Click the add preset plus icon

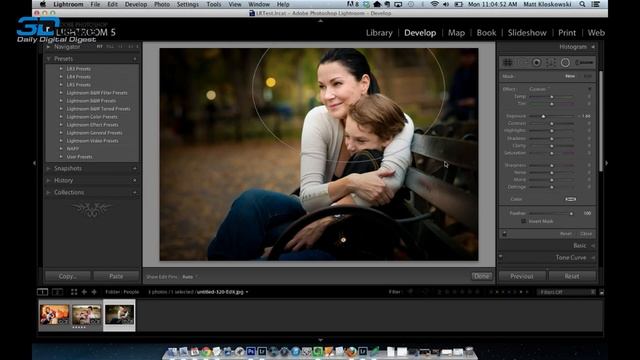click(135, 59)
